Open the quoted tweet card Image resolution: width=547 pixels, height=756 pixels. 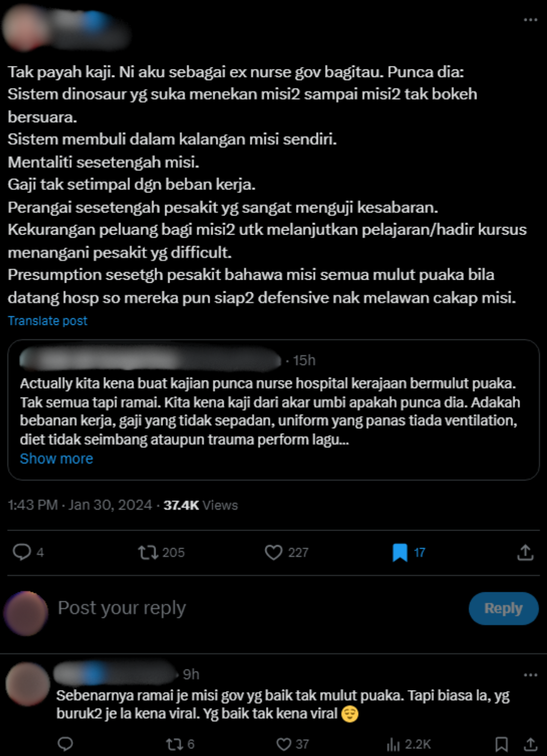coord(273,409)
